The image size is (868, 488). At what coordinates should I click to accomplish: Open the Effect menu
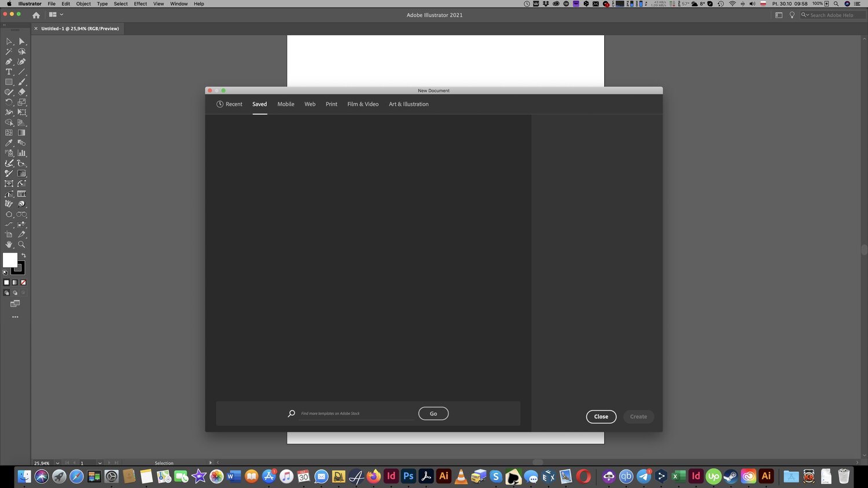(141, 3)
